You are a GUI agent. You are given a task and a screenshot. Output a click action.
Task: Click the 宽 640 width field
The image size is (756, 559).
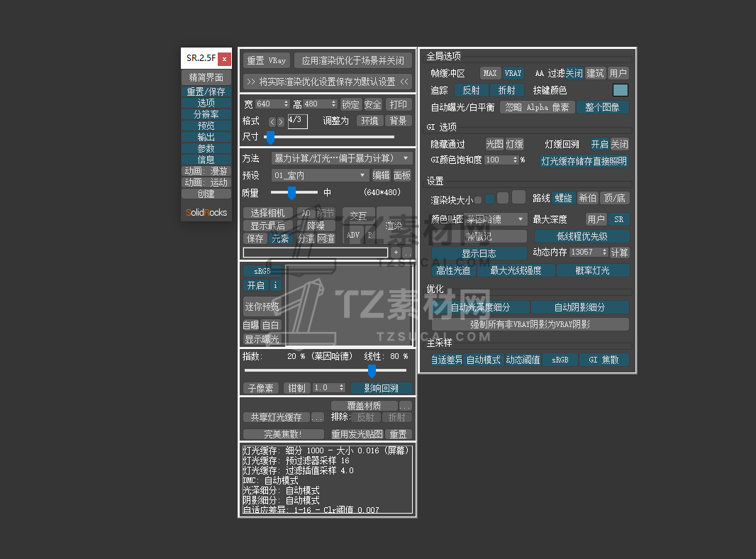[269, 104]
